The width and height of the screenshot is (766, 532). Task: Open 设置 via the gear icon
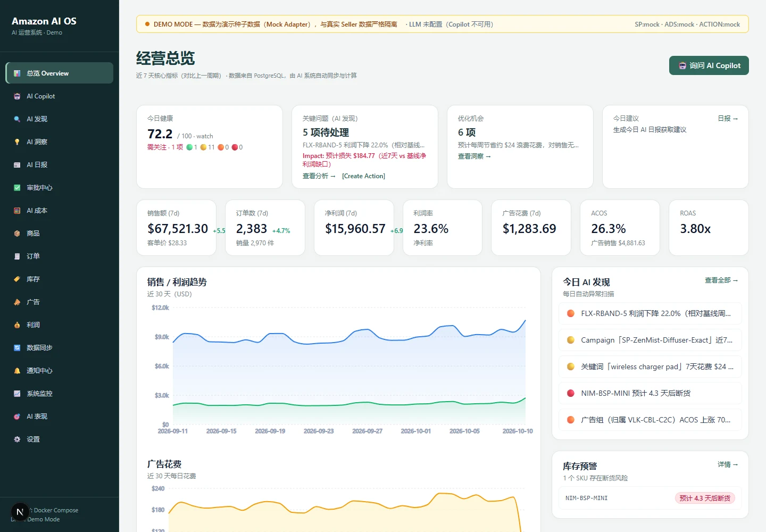[x=17, y=439]
